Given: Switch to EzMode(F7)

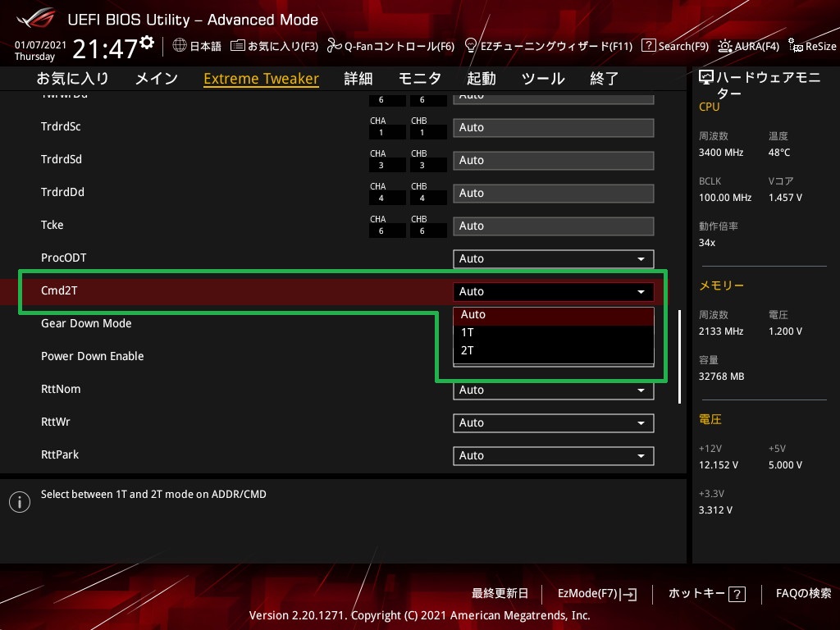Looking at the screenshot, I should click(597, 594).
